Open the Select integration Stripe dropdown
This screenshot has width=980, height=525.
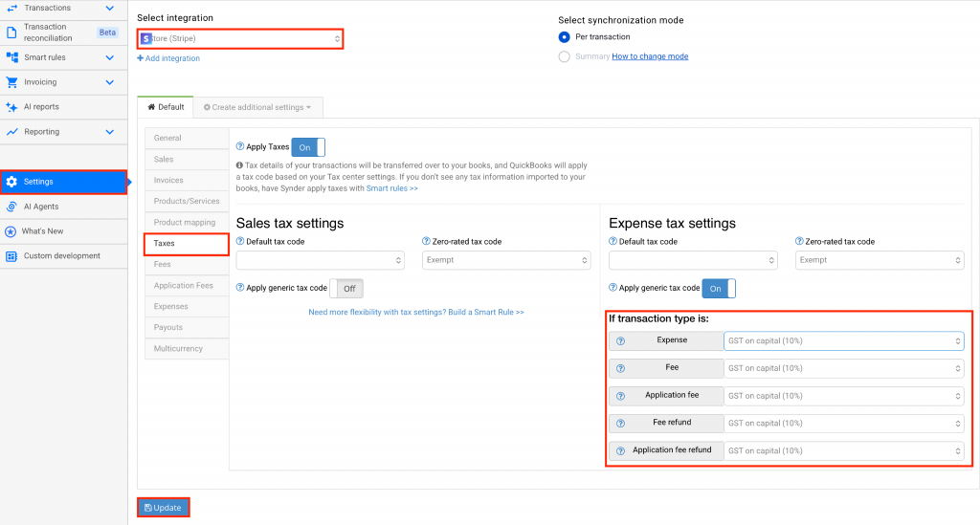tap(240, 38)
